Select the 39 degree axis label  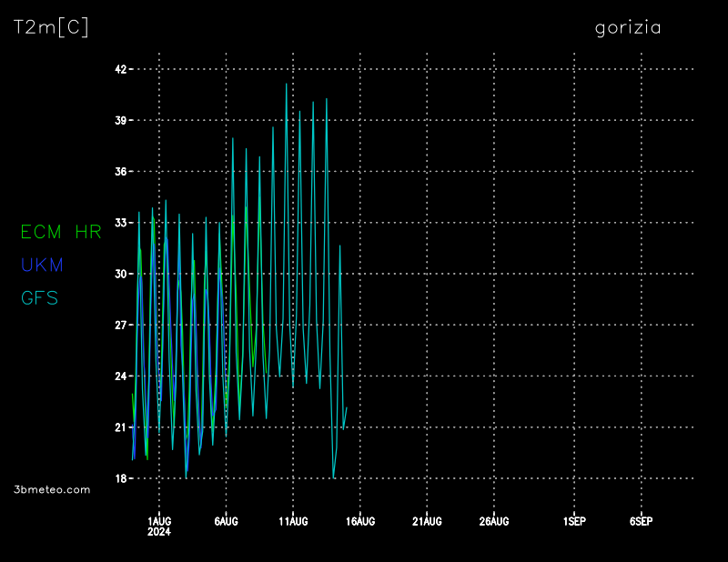[119, 120]
